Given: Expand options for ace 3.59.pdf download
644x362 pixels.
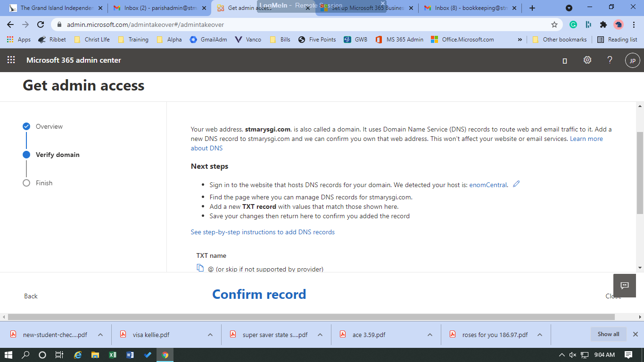Looking at the screenshot, I should click(x=430, y=335).
